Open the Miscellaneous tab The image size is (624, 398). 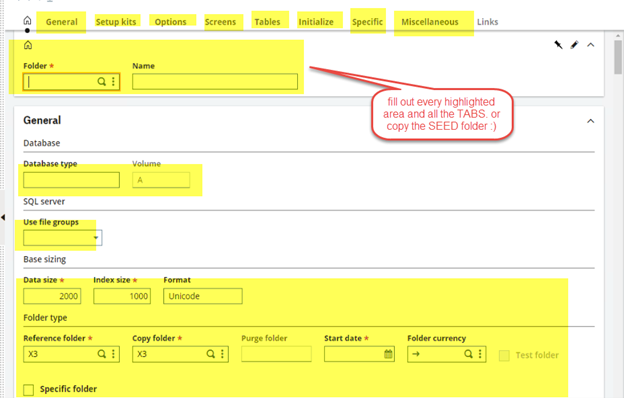point(430,22)
